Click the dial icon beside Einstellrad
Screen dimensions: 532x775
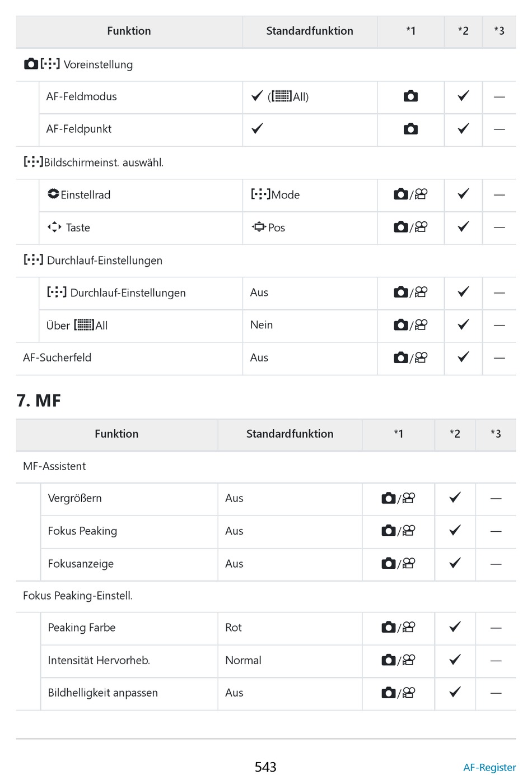click(53, 194)
